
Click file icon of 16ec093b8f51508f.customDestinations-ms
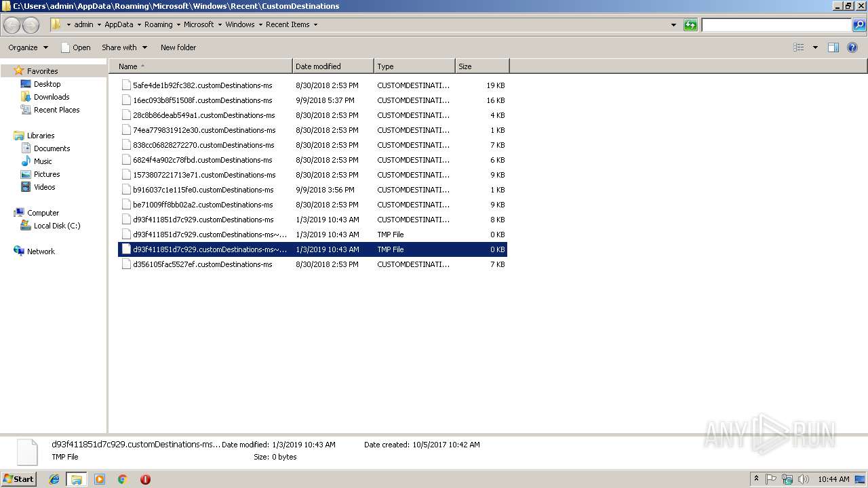coord(125,100)
